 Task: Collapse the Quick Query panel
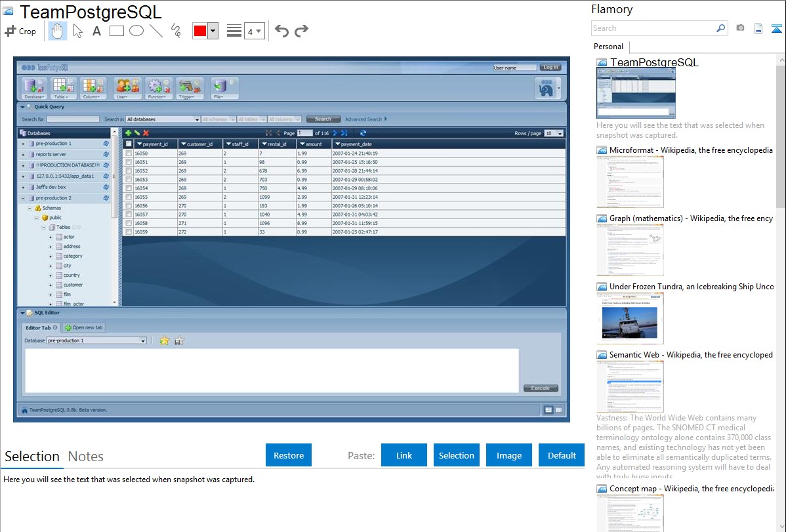pyautogui.click(x=22, y=107)
